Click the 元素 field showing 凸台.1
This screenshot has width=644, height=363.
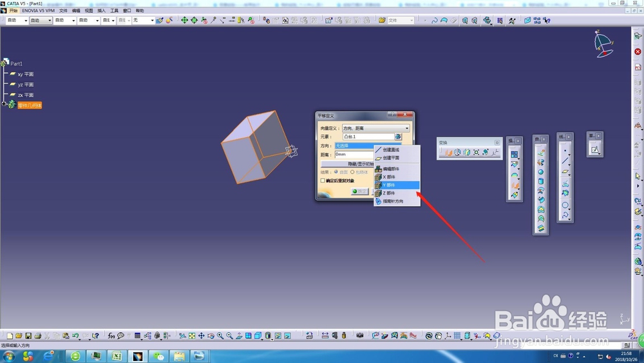368,137
